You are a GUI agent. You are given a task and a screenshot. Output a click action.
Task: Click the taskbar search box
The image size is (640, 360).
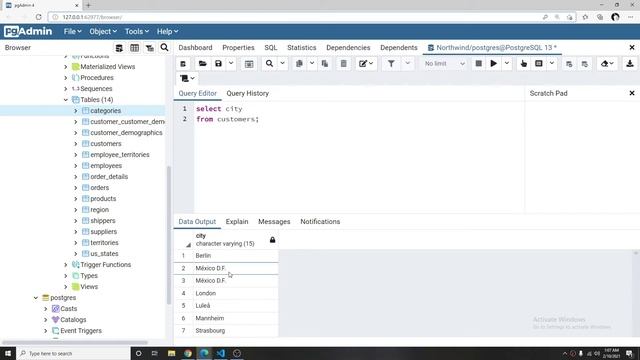tap(73, 353)
